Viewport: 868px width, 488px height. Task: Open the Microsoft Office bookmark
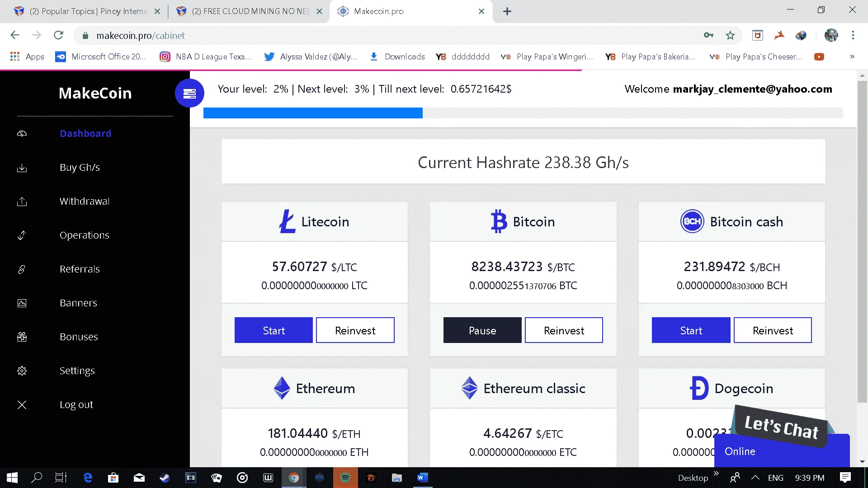point(100,56)
